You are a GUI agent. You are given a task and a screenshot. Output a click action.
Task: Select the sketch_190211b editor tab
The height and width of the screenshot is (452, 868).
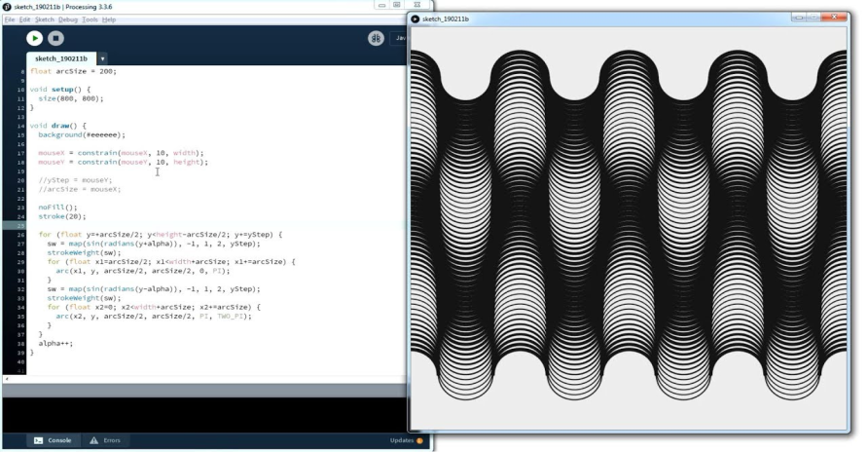pos(61,58)
